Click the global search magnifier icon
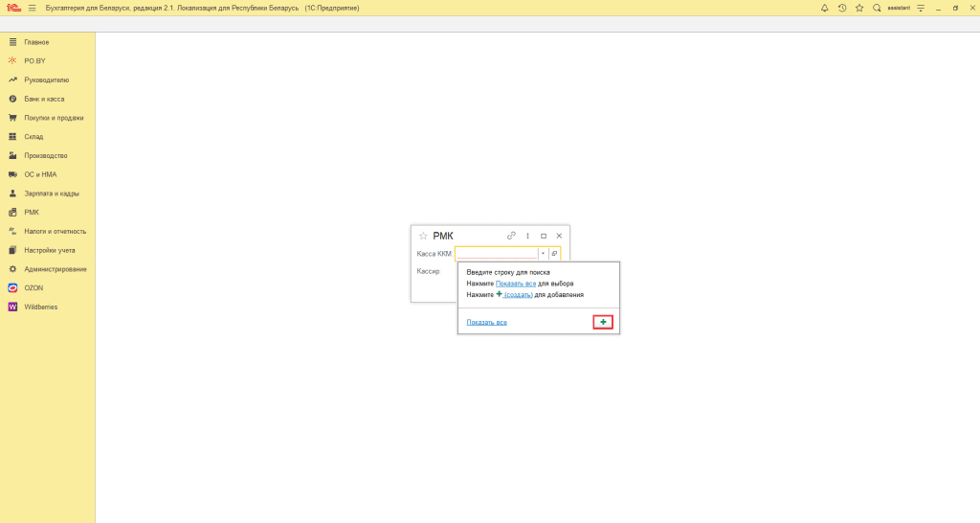This screenshot has width=980, height=523. (x=877, y=8)
